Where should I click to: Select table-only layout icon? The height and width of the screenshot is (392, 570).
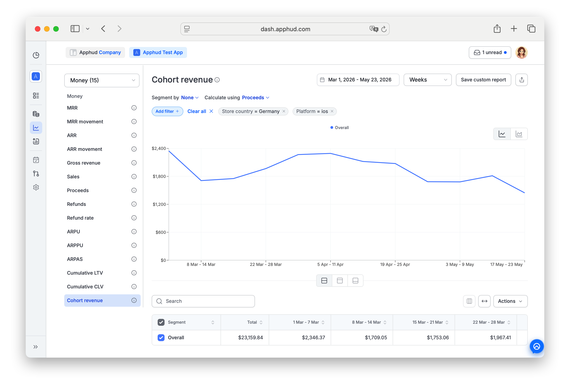[x=356, y=281]
